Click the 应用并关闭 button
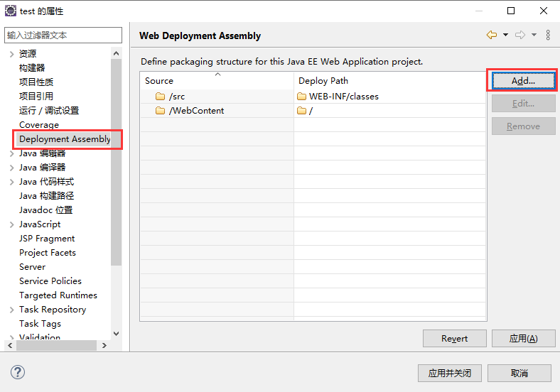 450,373
